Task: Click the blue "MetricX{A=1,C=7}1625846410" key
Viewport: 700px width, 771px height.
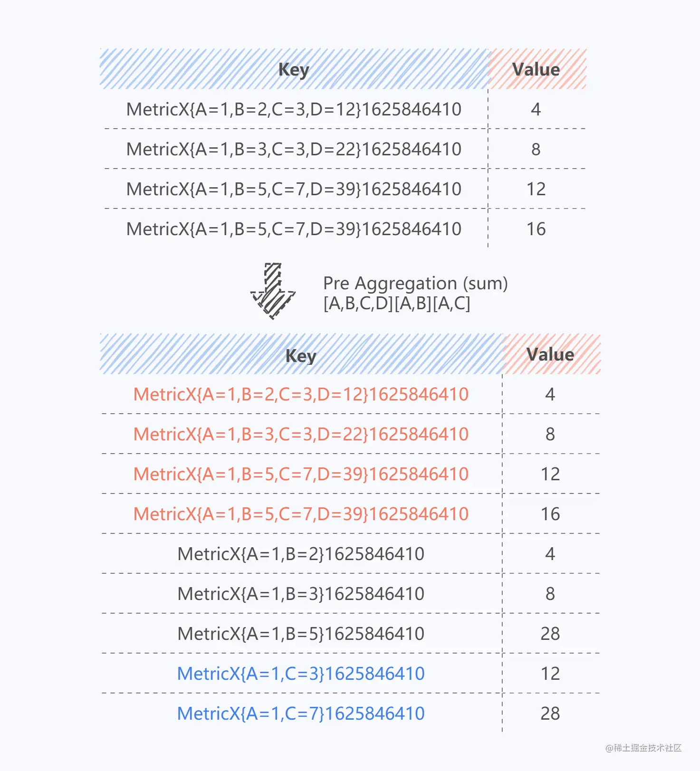Action: (x=300, y=714)
